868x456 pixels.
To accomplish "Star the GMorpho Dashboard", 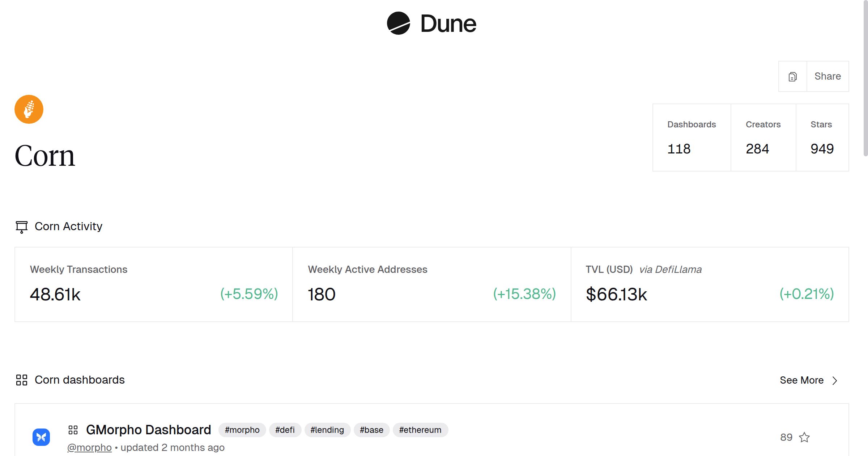I will point(805,437).
